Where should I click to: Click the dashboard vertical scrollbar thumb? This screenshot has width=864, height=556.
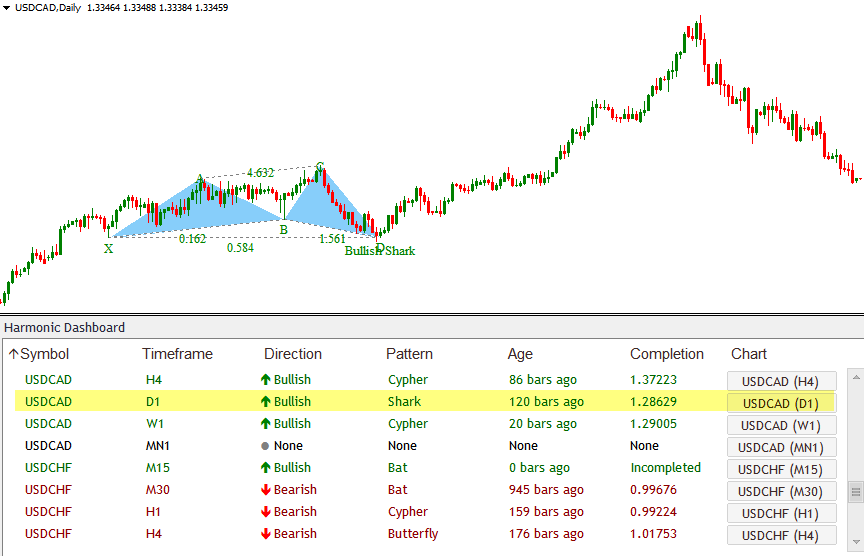click(855, 492)
